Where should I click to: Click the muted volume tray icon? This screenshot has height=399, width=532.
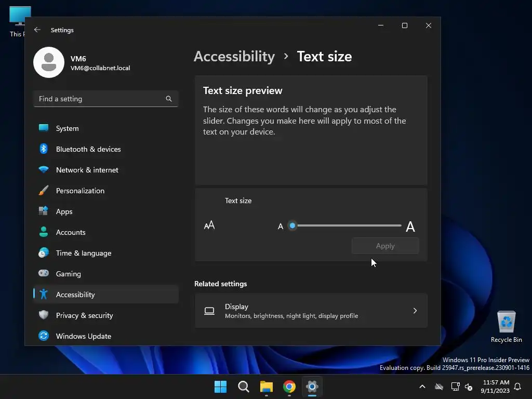click(469, 387)
